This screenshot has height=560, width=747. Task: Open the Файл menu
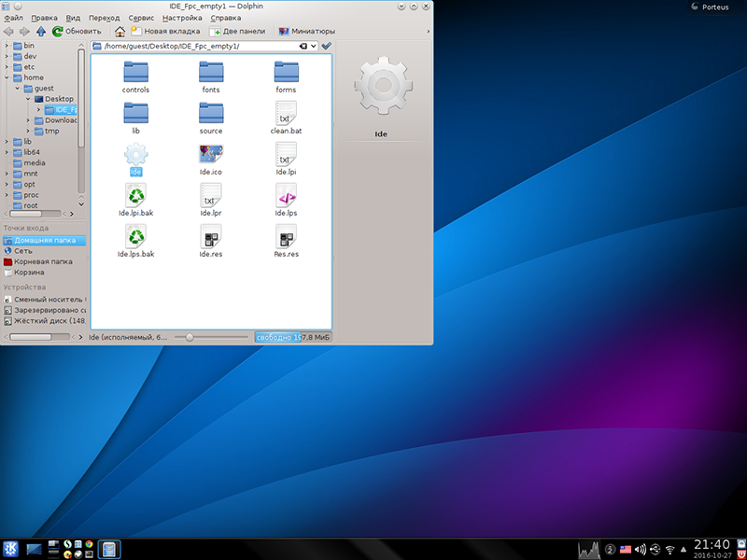(x=13, y=18)
